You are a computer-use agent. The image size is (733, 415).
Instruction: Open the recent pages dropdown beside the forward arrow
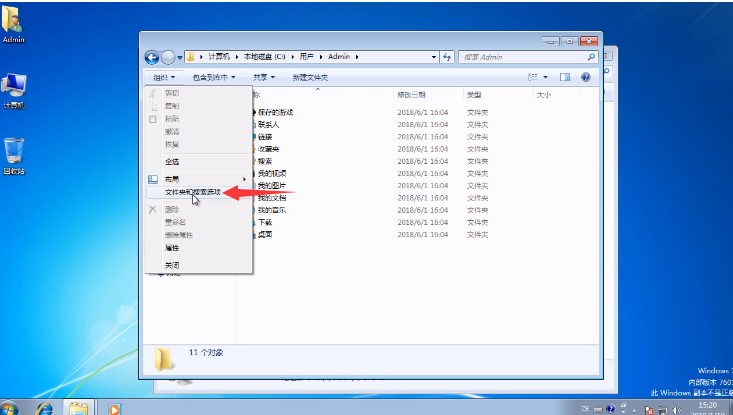tap(180, 57)
